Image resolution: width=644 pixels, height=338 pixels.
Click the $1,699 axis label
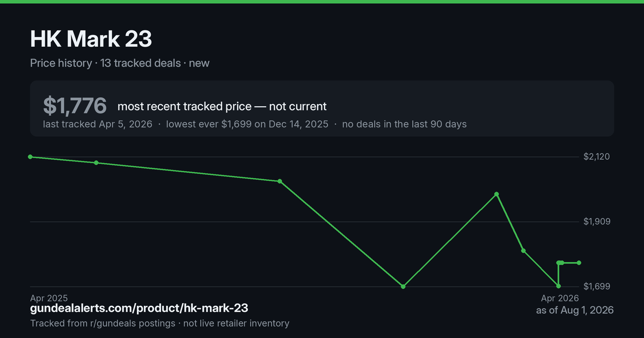tap(598, 286)
